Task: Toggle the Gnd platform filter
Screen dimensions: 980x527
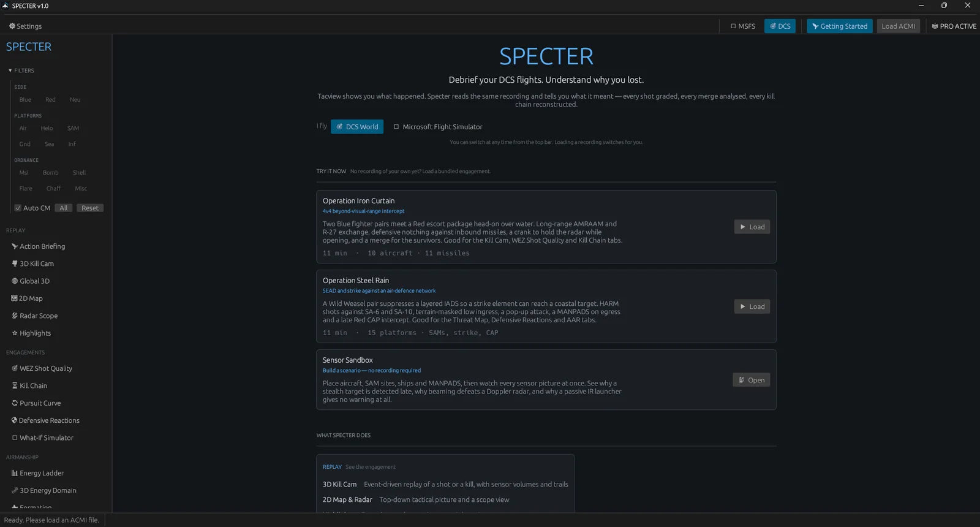Action: pos(24,145)
